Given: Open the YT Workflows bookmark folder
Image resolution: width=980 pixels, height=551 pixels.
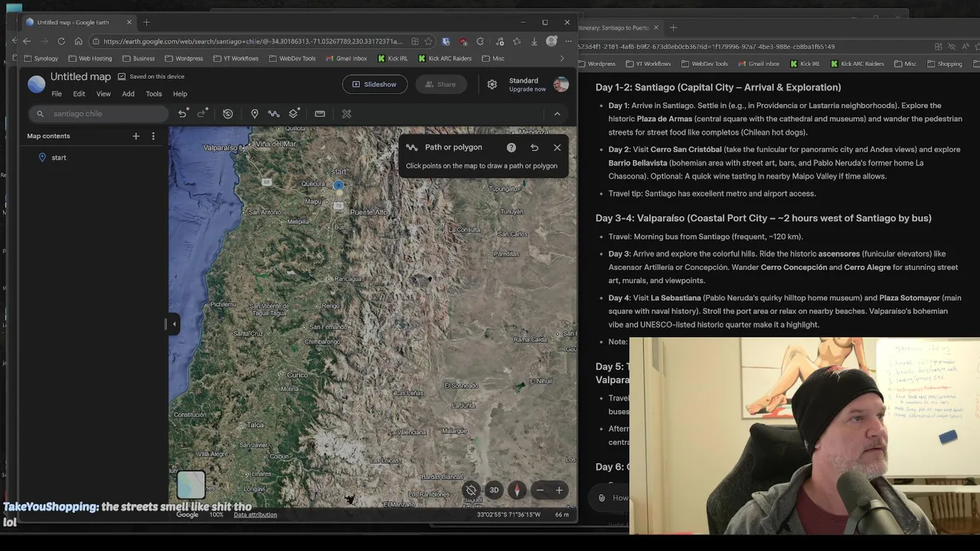Looking at the screenshot, I should 236,58.
